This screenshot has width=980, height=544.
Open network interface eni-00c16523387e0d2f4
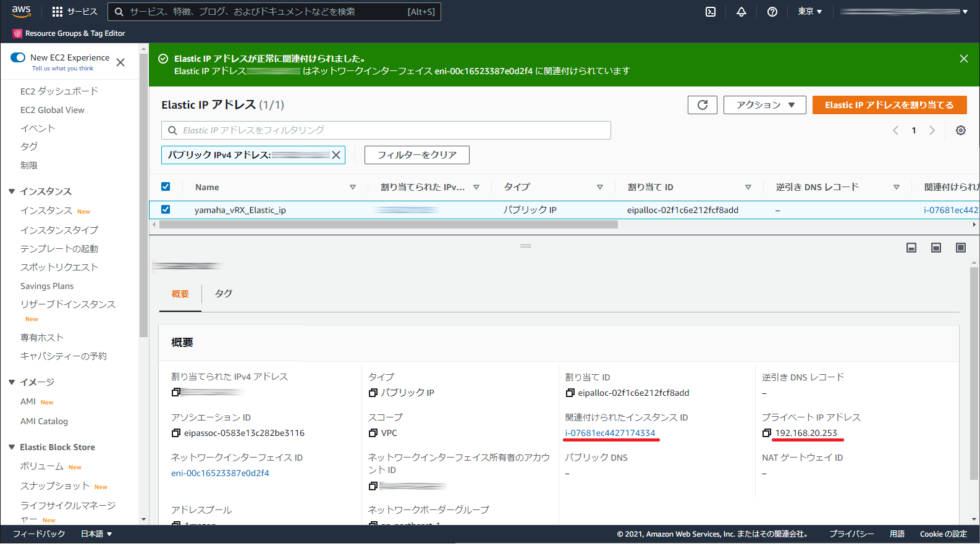[220, 473]
